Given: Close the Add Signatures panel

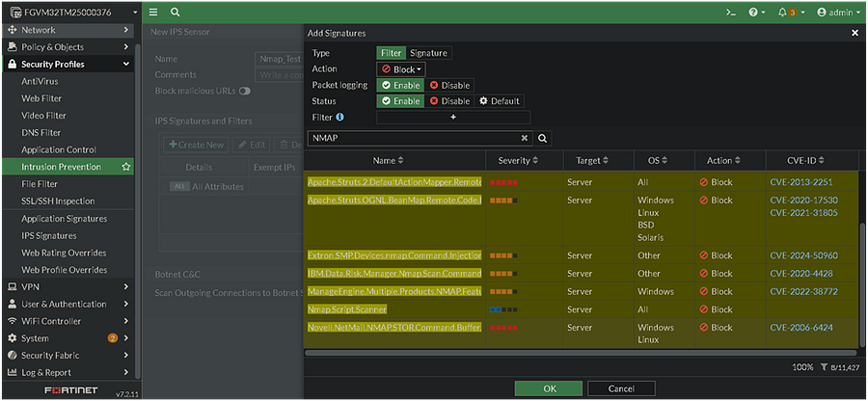Looking at the screenshot, I should click(x=854, y=33).
